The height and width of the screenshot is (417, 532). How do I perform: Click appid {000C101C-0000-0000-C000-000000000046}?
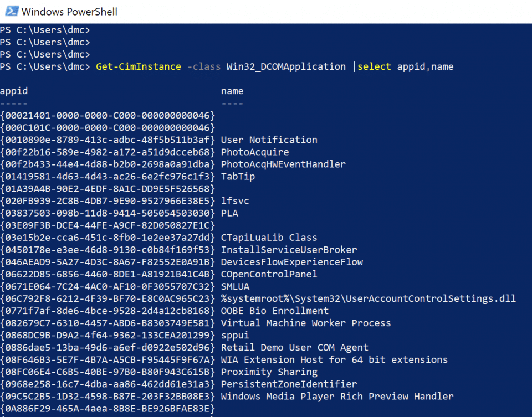(108, 128)
